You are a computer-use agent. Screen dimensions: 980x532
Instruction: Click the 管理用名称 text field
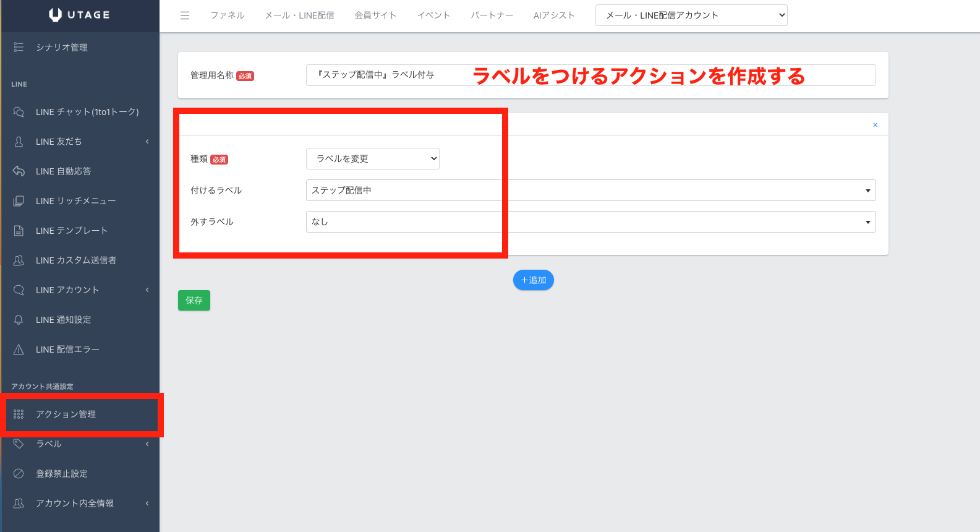590,75
